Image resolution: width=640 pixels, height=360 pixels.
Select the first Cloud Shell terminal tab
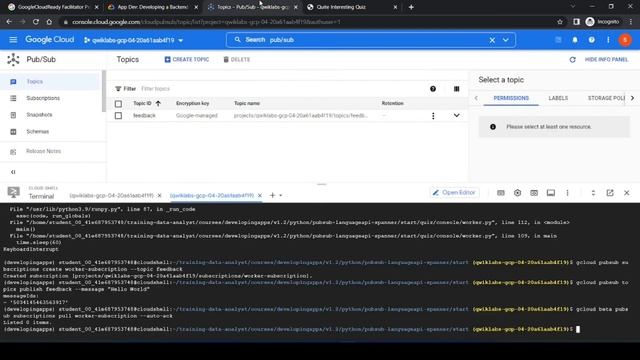[111, 196]
